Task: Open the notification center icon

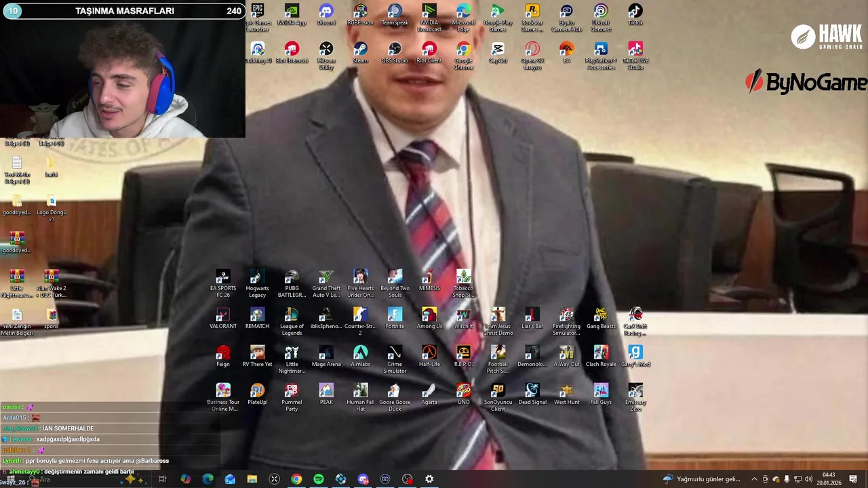Action: point(853,479)
